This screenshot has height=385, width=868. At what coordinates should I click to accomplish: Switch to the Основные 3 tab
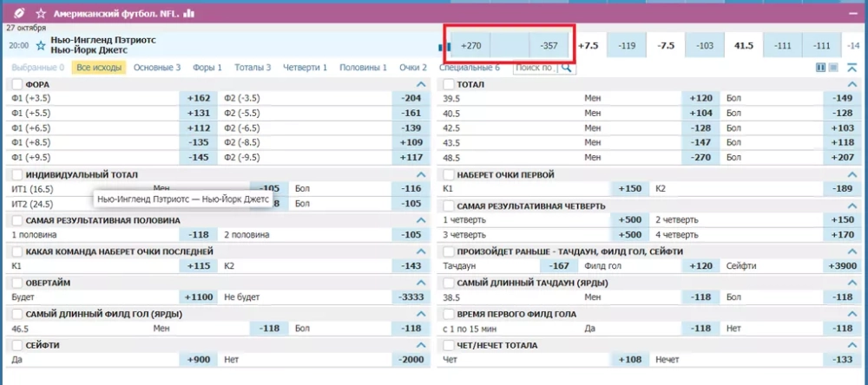point(157,67)
